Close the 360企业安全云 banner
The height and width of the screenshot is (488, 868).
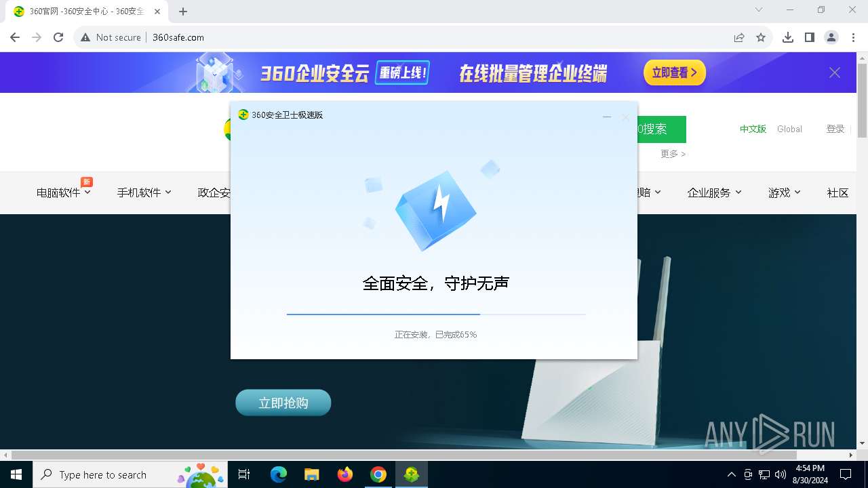(x=835, y=73)
